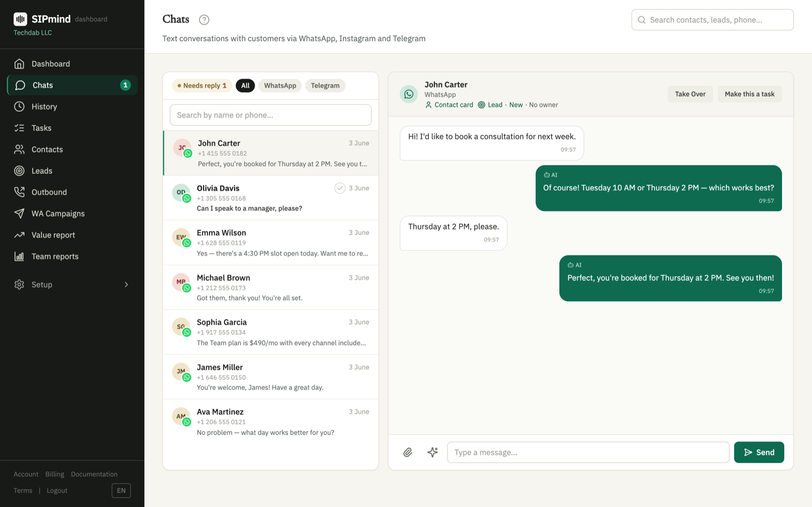Screen dimensions: 812x507
Task: Filter chats by Telegram
Action: pyautogui.click(x=325, y=85)
